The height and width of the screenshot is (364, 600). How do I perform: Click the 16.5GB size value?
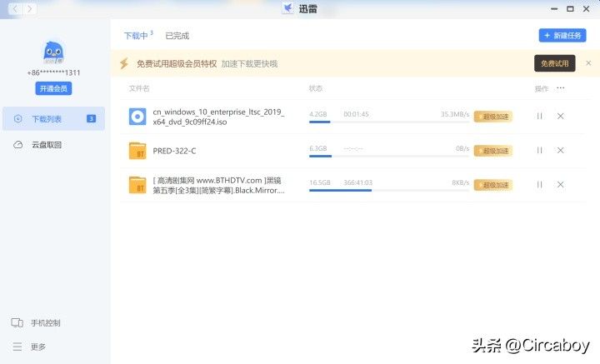(320, 182)
